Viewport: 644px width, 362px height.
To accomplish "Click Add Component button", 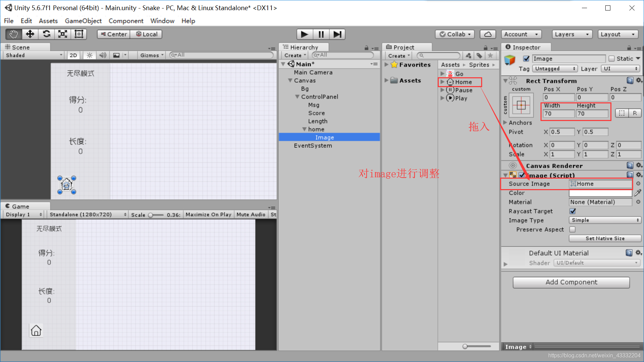I will click(x=571, y=282).
